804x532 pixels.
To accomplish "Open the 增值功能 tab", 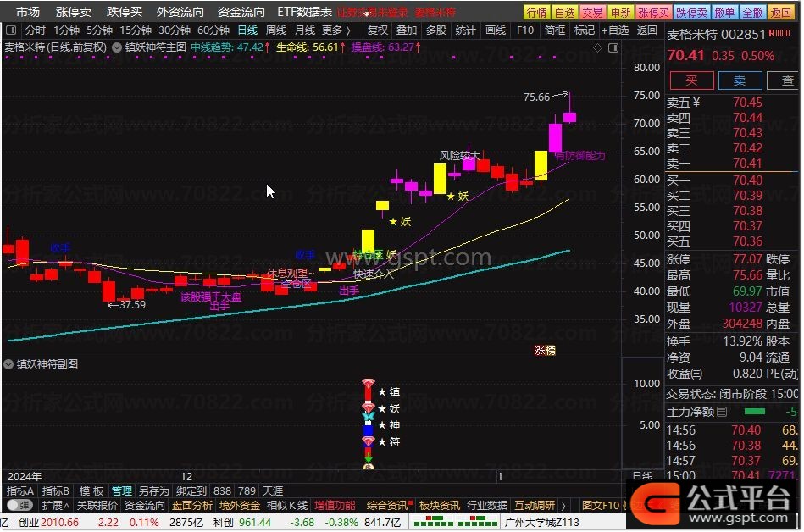I will (x=335, y=506).
